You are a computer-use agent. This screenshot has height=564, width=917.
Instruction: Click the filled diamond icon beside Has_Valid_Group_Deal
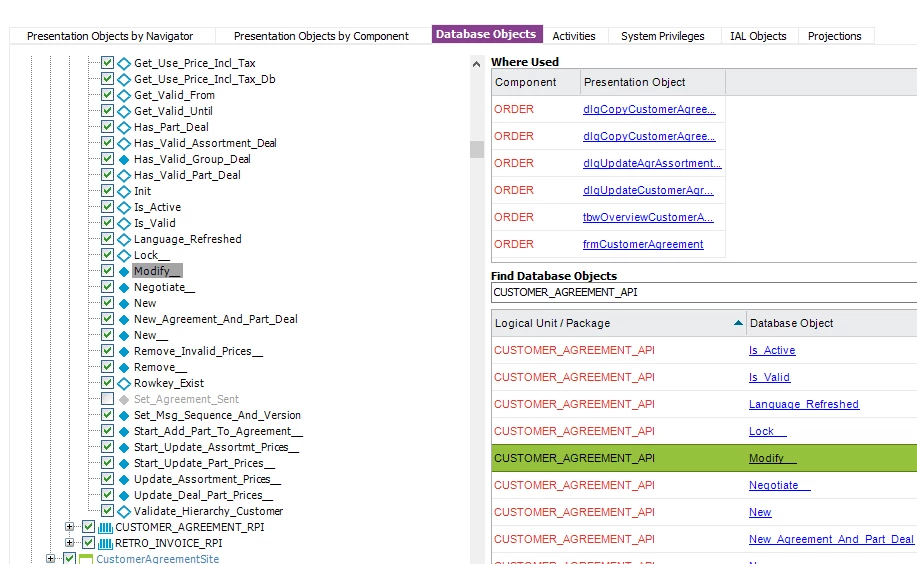124,159
